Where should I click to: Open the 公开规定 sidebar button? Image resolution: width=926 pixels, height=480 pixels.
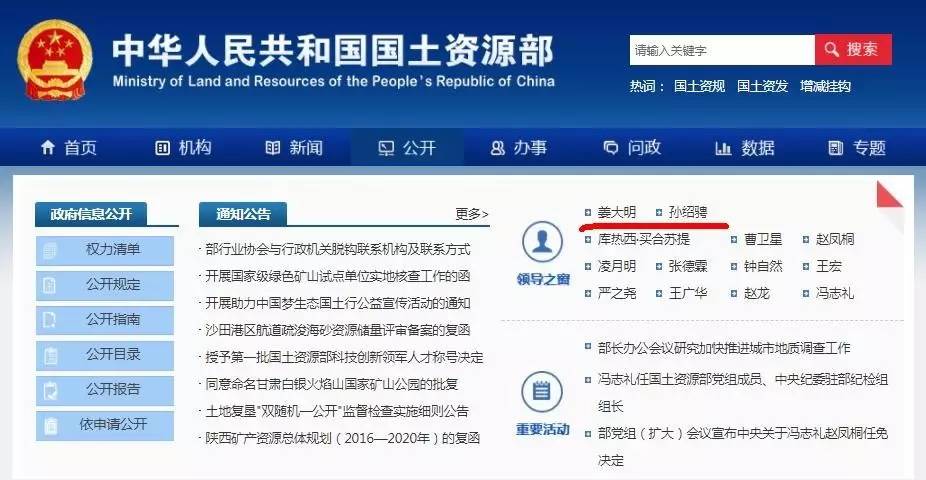(105, 285)
